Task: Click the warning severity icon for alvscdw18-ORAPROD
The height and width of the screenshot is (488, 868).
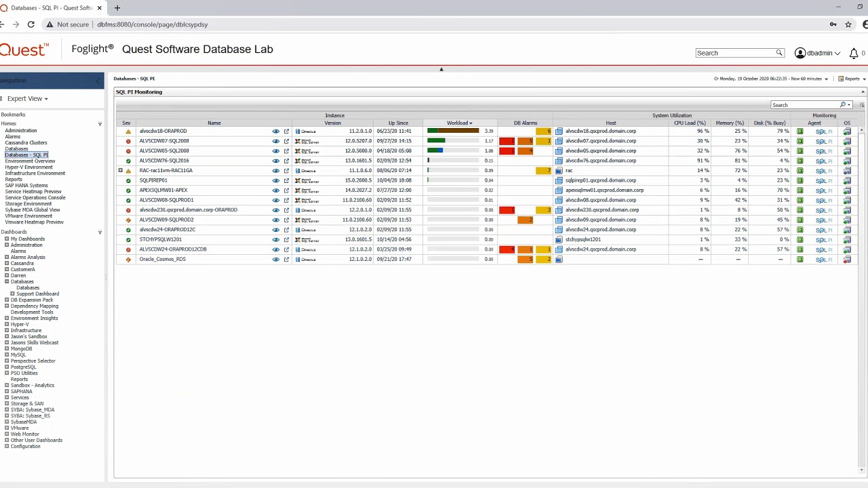Action: [x=128, y=131]
